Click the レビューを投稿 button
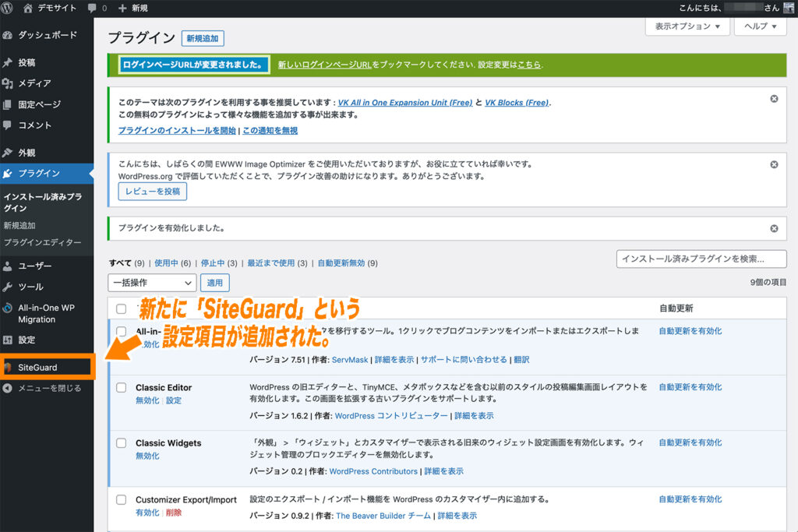 (x=152, y=191)
